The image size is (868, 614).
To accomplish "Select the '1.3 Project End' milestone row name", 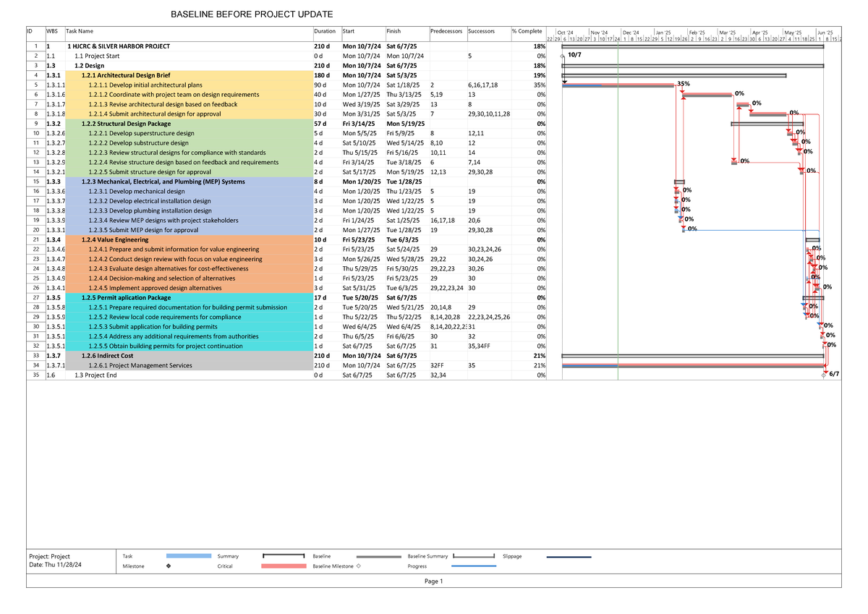I will click(95, 375).
